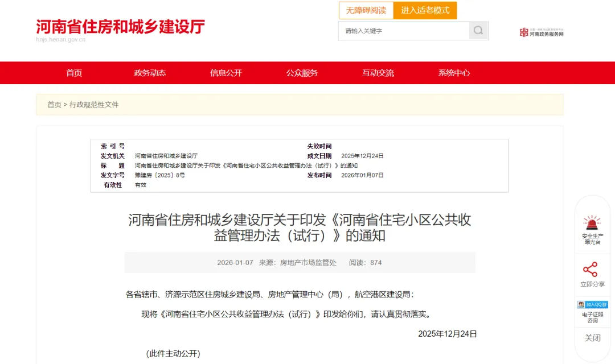
Task: Enable 进入适老模式 elder mode
Action: coord(425,10)
